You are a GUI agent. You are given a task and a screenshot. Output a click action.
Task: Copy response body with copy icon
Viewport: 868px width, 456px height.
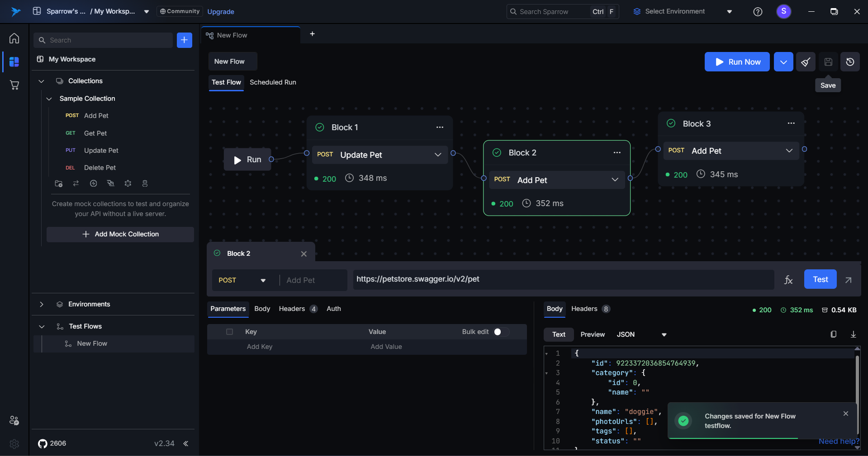click(833, 334)
